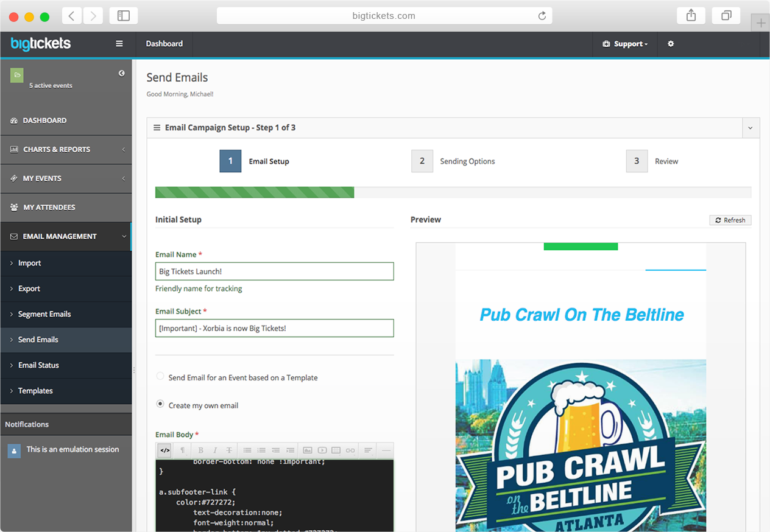Click the insert link icon

click(350, 450)
